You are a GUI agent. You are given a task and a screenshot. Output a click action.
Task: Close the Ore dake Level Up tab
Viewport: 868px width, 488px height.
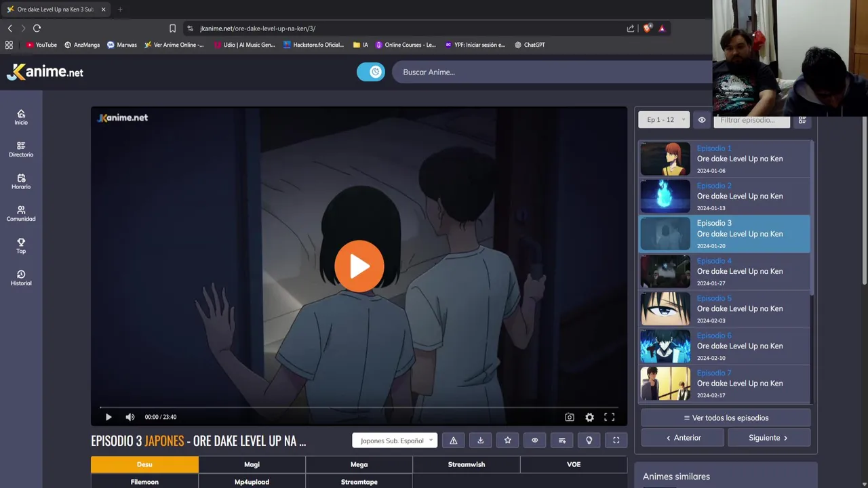(x=104, y=9)
